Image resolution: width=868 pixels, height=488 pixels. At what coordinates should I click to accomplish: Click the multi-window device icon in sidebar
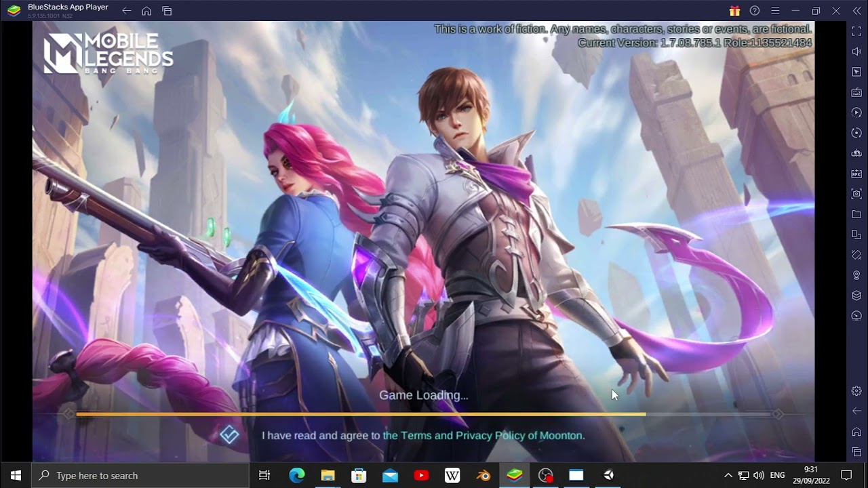click(856, 235)
